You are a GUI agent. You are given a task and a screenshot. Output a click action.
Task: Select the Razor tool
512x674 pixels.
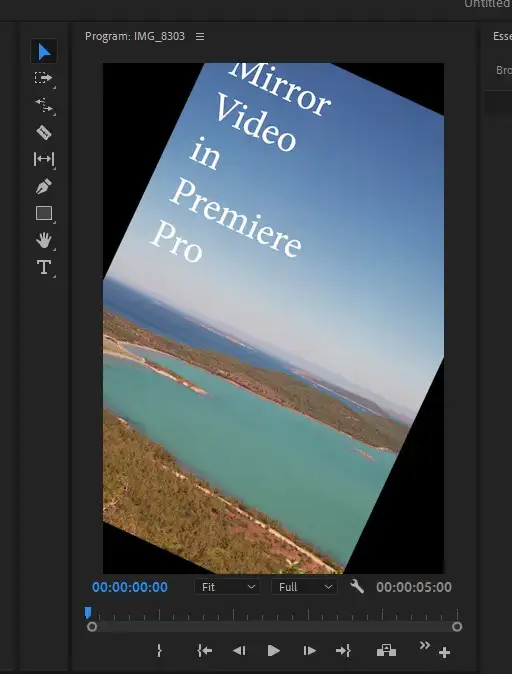coord(44,132)
